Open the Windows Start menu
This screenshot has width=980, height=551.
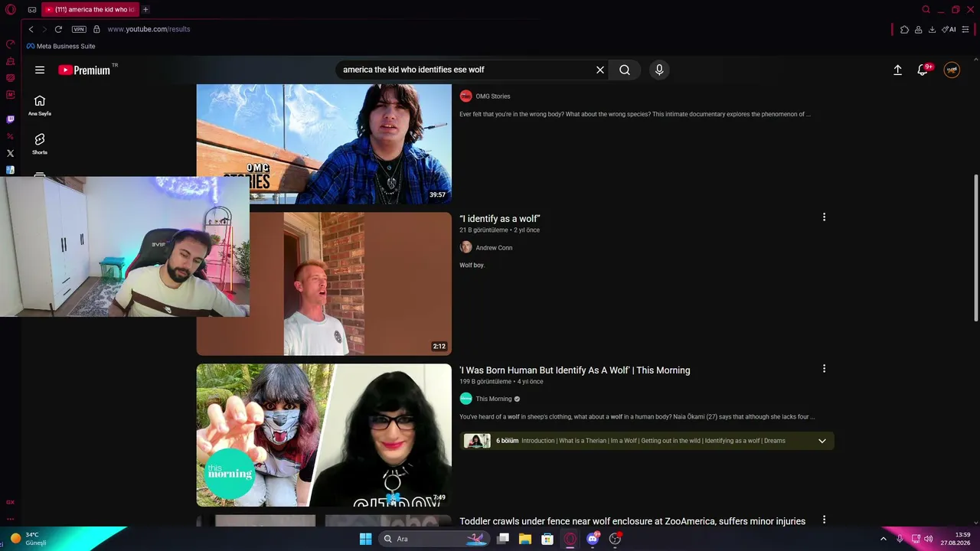tap(365, 539)
